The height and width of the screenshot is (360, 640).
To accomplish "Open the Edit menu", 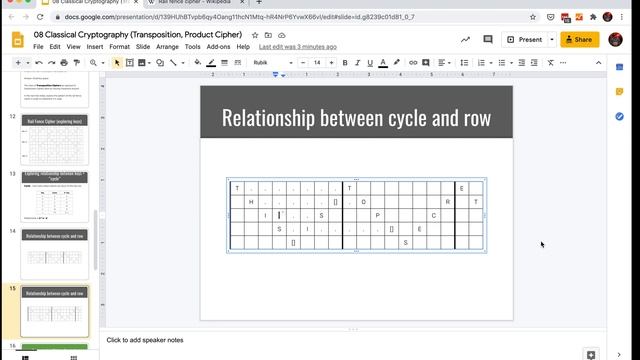I will pos(55,47).
